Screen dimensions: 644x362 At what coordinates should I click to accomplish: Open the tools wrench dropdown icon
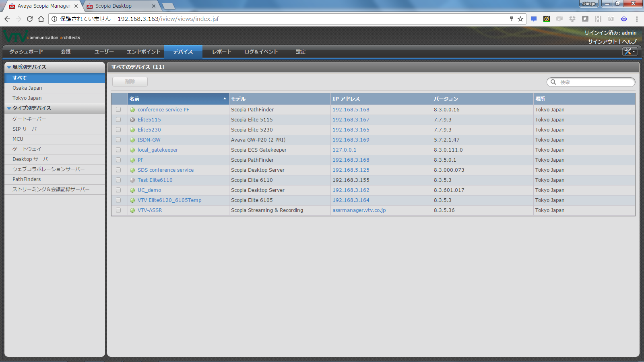pyautogui.click(x=630, y=51)
